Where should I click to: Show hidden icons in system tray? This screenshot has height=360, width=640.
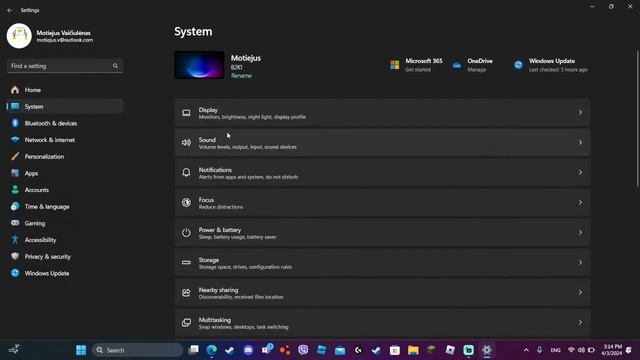click(x=526, y=350)
